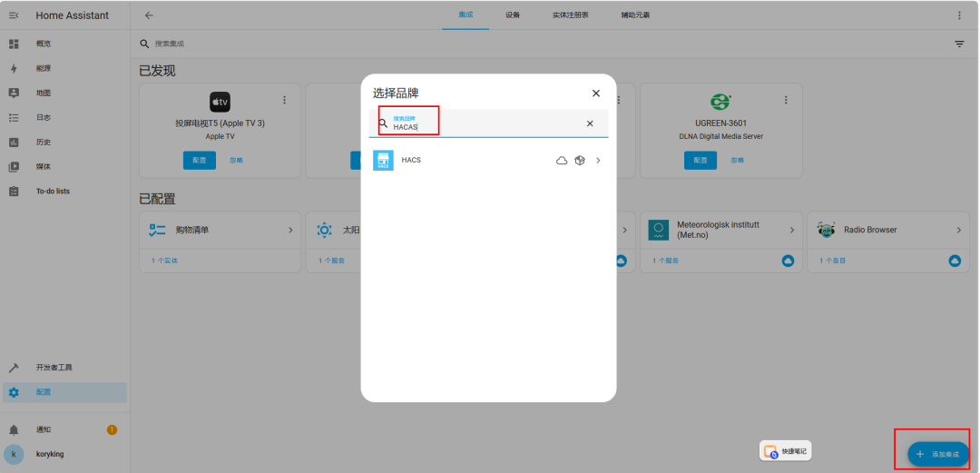Click cloud badge on Met.no card
Viewport: 980px width, 473px height.
(788, 261)
